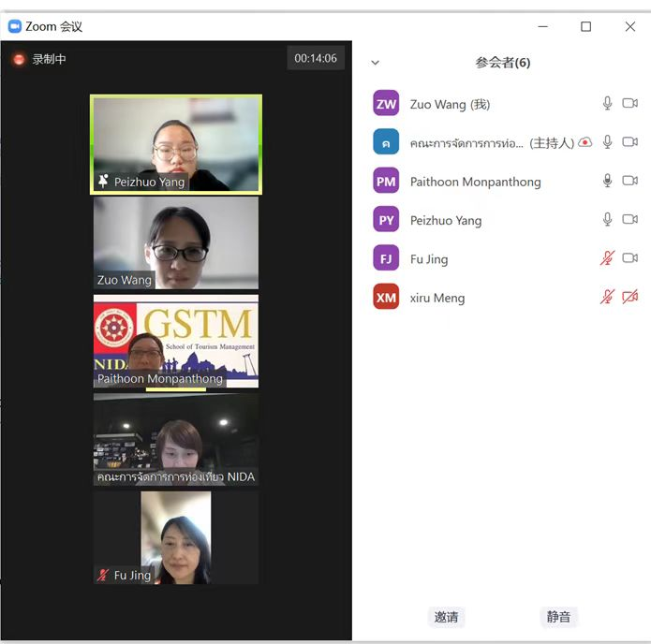
Task: Click the host's recording status icon
Action: tap(585, 142)
